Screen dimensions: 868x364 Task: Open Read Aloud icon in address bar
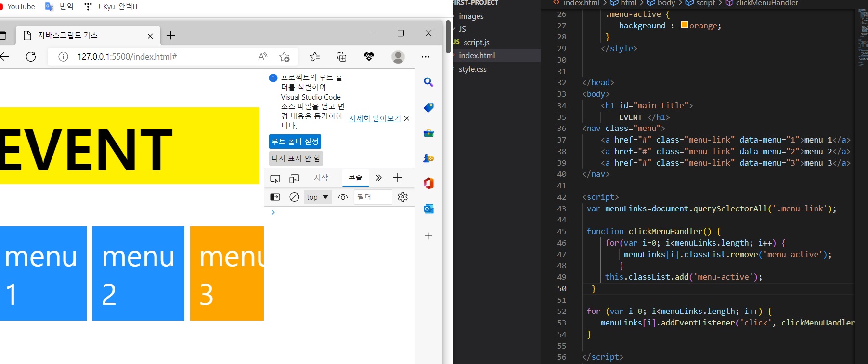click(262, 57)
